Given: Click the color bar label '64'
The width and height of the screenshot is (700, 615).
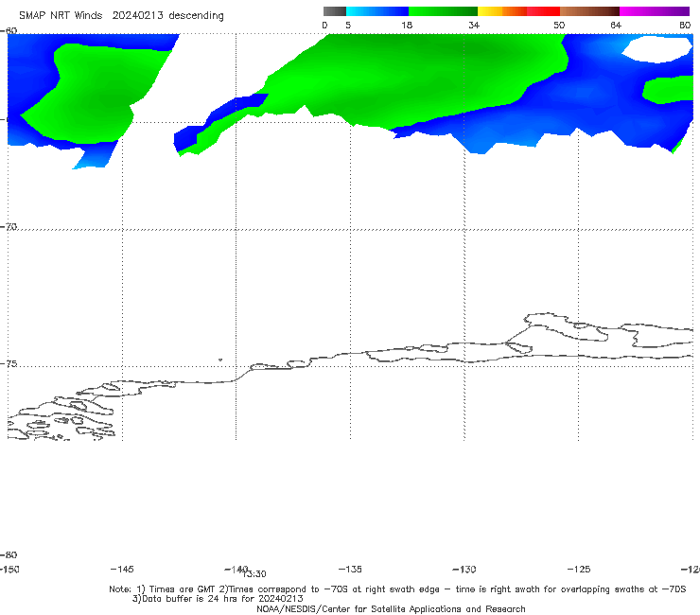Looking at the screenshot, I should (x=616, y=25).
